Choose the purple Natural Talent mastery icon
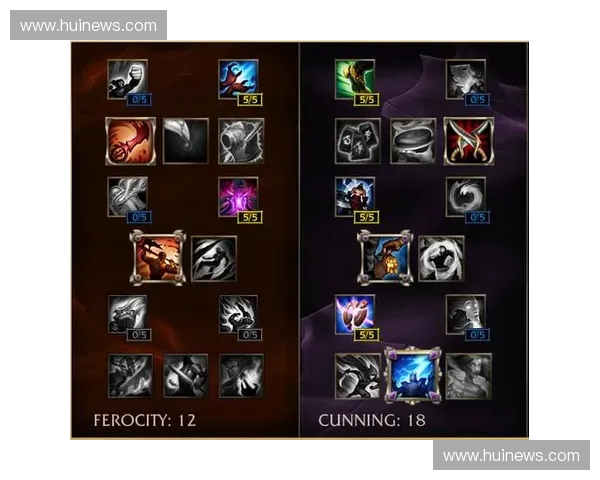 238,197
